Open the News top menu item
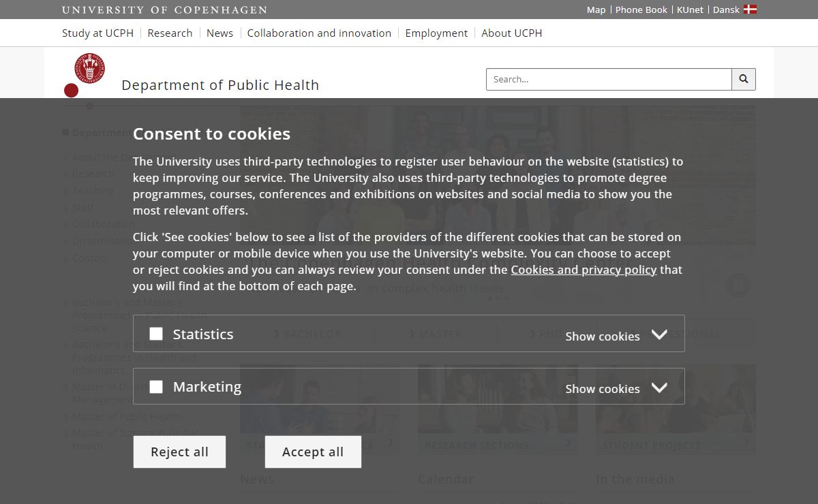This screenshot has width=818, height=504. pos(219,33)
